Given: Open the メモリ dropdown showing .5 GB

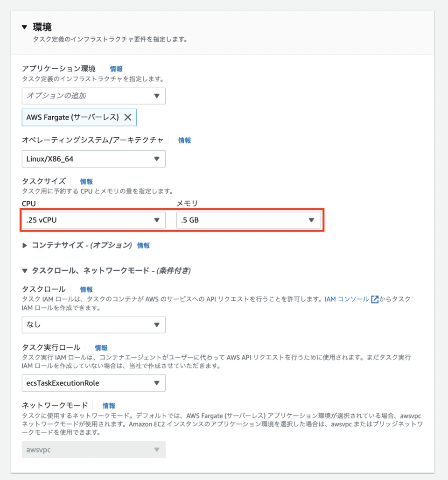Looking at the screenshot, I should pyautogui.click(x=247, y=220).
